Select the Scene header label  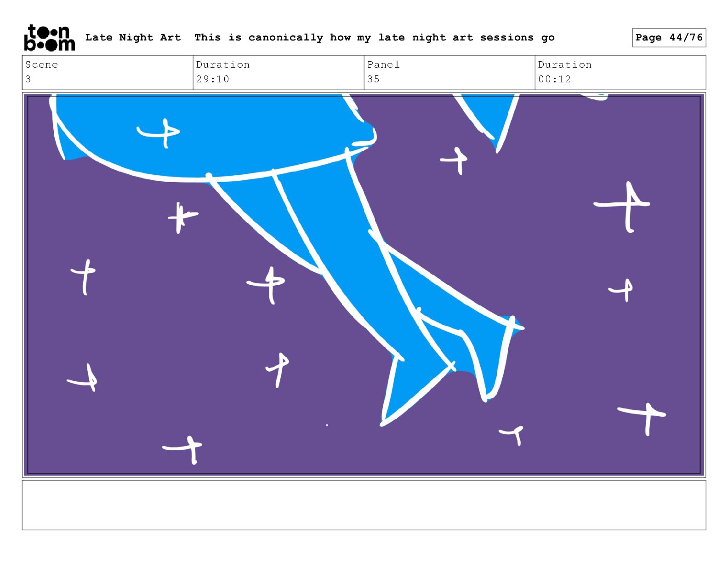point(42,64)
